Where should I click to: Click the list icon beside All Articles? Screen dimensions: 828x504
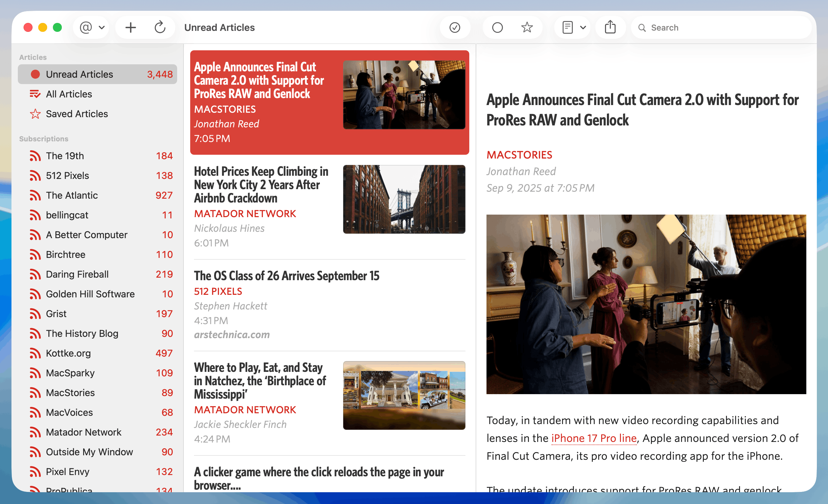click(35, 94)
